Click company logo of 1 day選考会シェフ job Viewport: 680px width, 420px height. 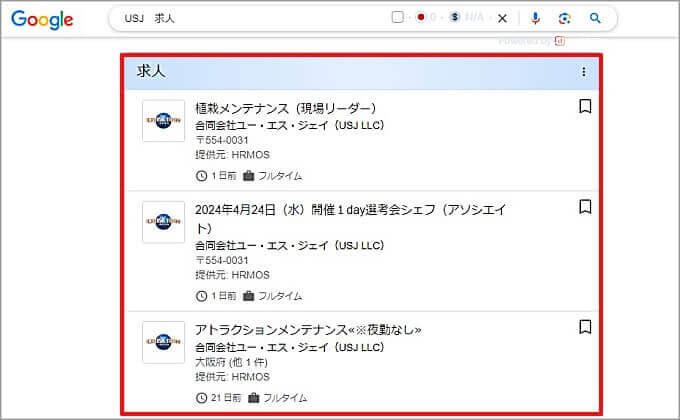pyautogui.click(x=163, y=222)
